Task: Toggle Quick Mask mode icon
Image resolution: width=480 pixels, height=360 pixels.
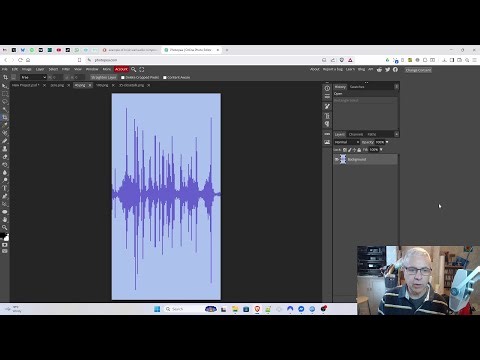Action: 5,245
